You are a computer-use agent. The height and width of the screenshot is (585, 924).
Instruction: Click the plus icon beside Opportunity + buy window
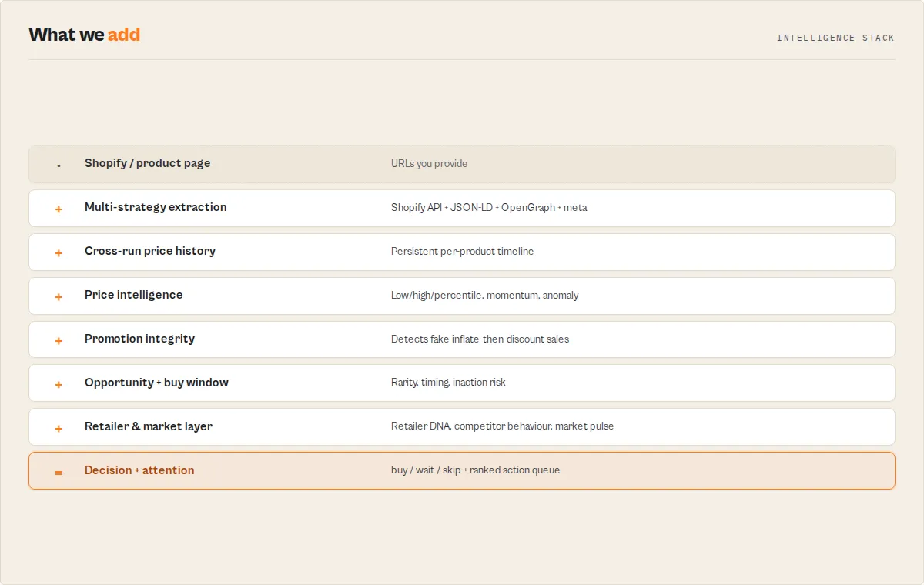tap(59, 384)
